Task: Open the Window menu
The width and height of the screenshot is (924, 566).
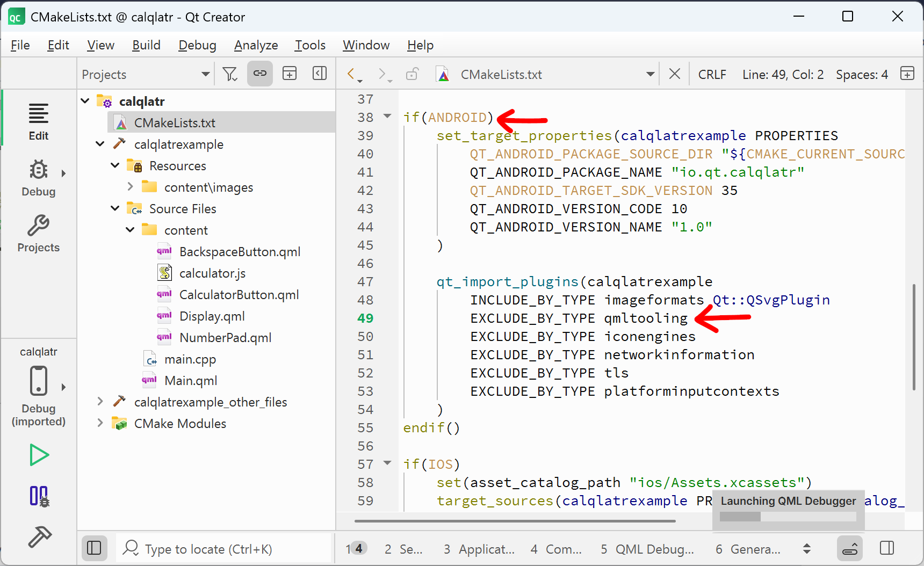Action: (366, 45)
